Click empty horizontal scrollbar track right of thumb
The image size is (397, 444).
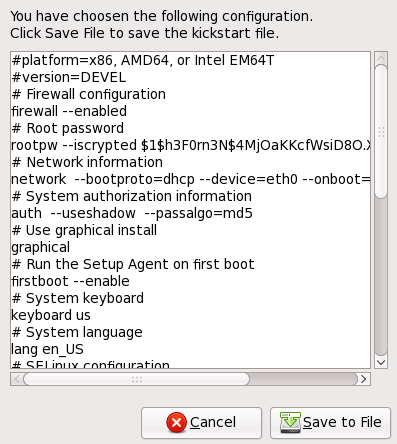(x=303, y=379)
